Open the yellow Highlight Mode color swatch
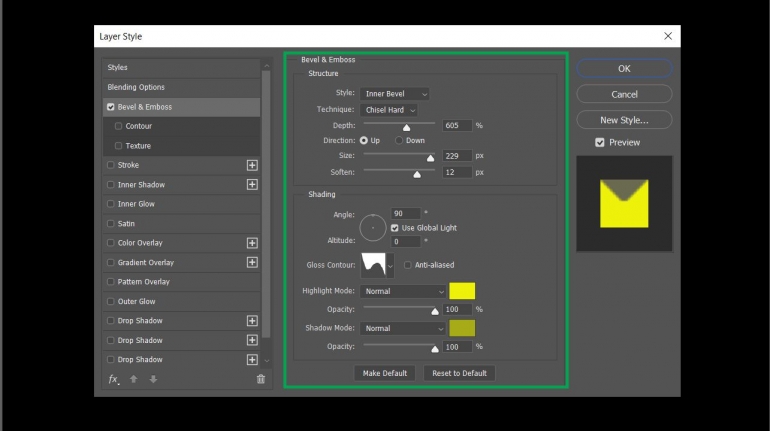Viewport: 770px width, 431px height. tap(462, 291)
